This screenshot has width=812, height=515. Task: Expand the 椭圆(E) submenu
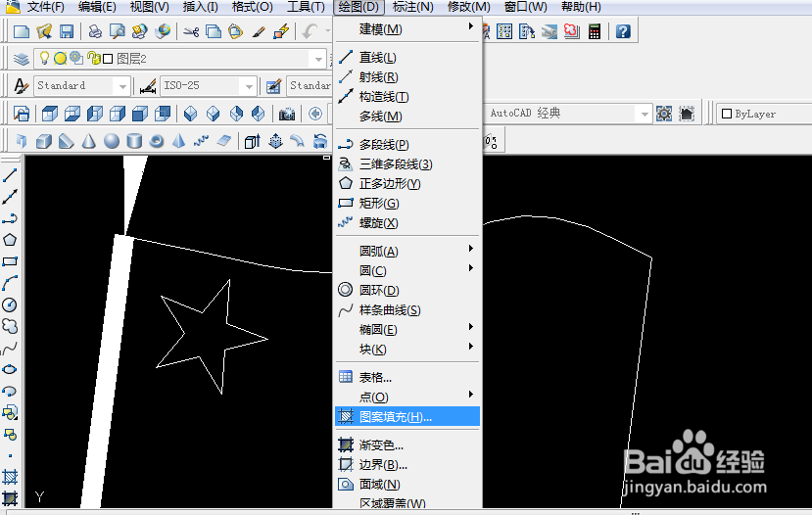point(407,330)
